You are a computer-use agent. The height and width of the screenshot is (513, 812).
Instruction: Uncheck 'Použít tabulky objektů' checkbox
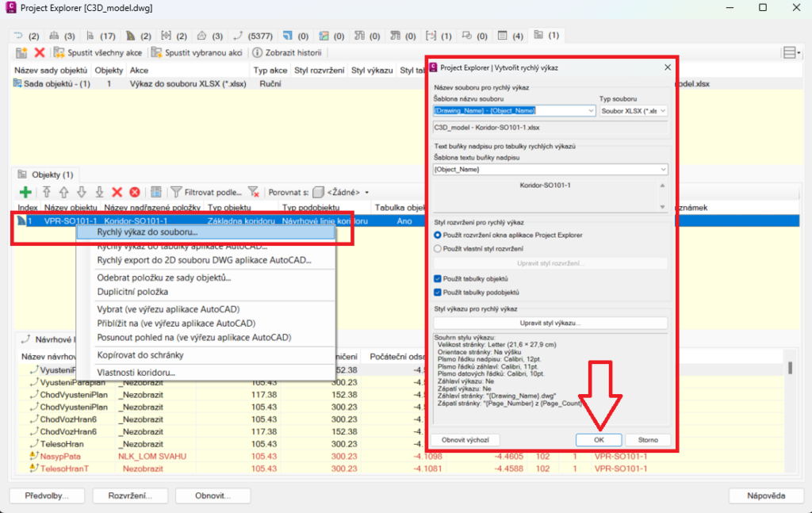click(439, 279)
